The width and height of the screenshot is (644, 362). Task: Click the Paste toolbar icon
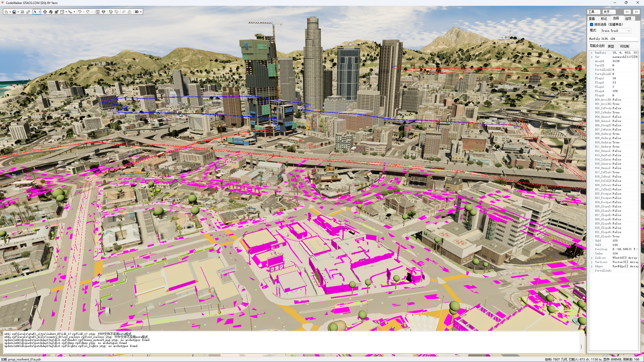[129, 12]
